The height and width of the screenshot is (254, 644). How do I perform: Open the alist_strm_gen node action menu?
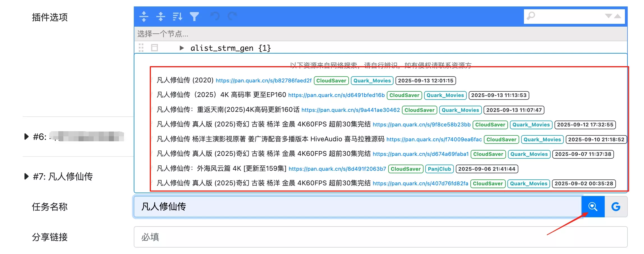coord(155,48)
